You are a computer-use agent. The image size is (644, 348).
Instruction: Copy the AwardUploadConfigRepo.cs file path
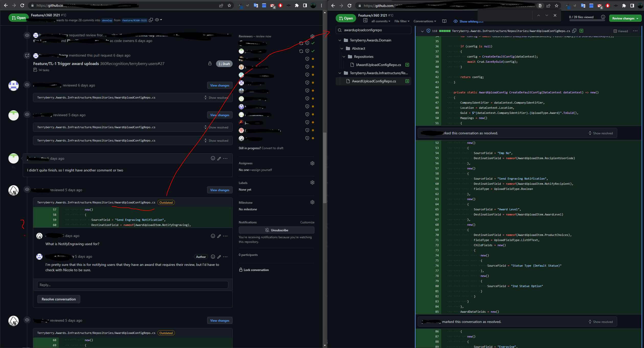pyautogui.click(x=574, y=31)
